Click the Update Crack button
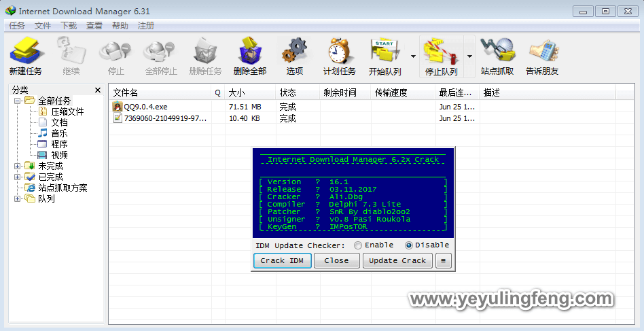 [x=397, y=260]
